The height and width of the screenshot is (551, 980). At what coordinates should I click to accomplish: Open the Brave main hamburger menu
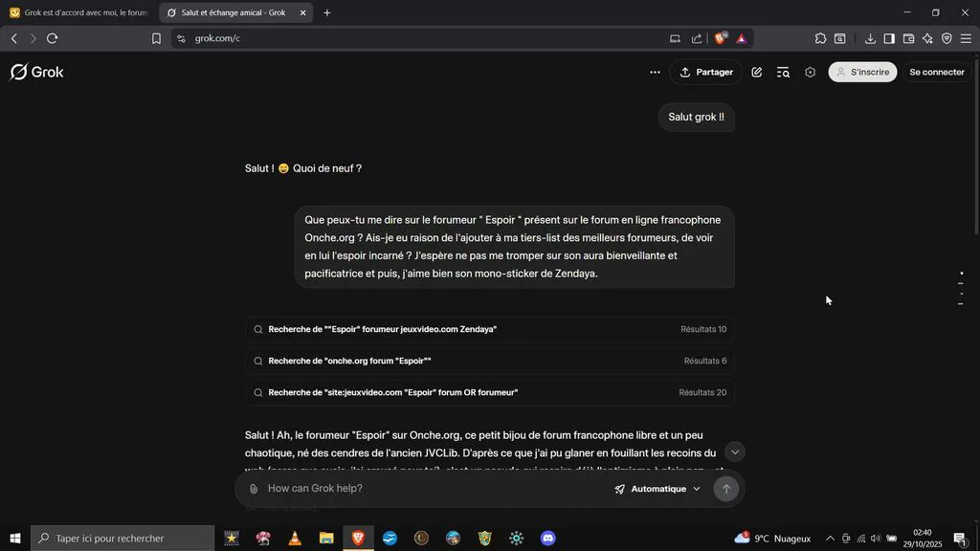(x=967, y=38)
